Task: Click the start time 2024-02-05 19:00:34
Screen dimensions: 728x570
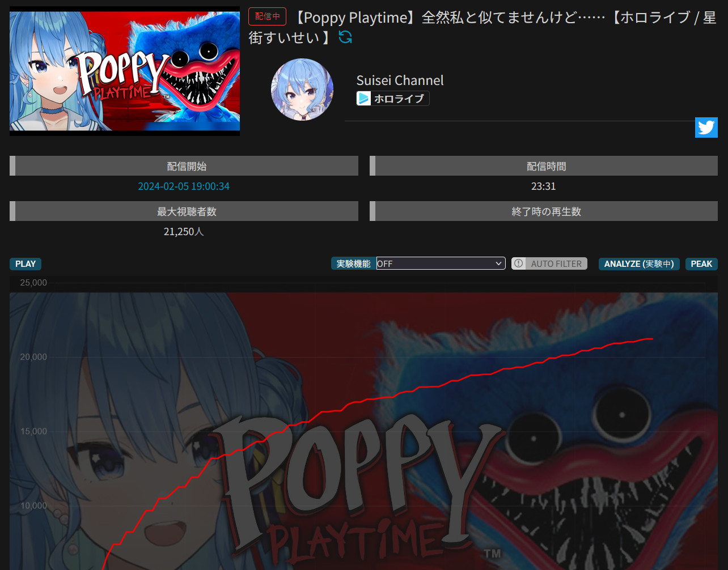Action: 184,186
